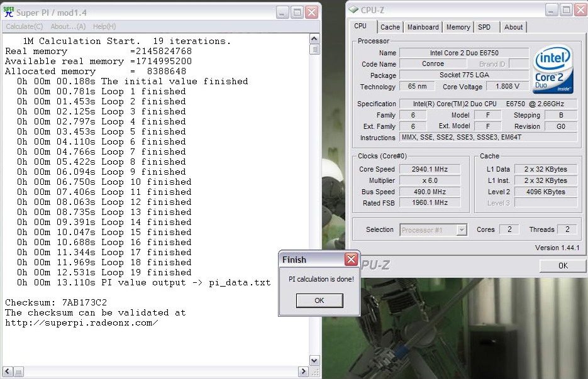This screenshot has width=588, height=379.
Task: Open the About menu in Super PI
Action: [x=68, y=26]
